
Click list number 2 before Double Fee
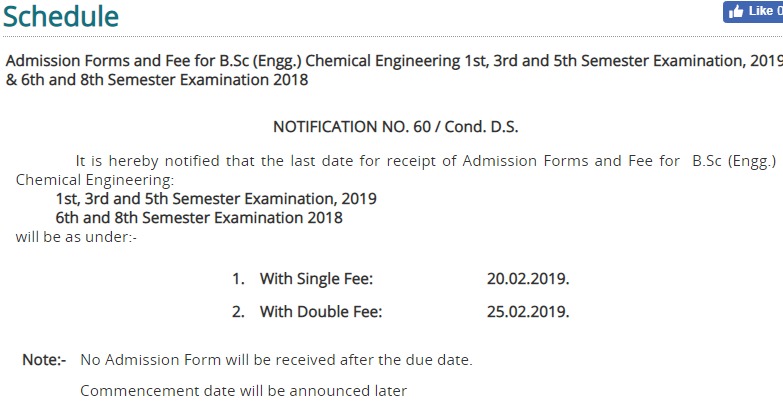point(238,312)
